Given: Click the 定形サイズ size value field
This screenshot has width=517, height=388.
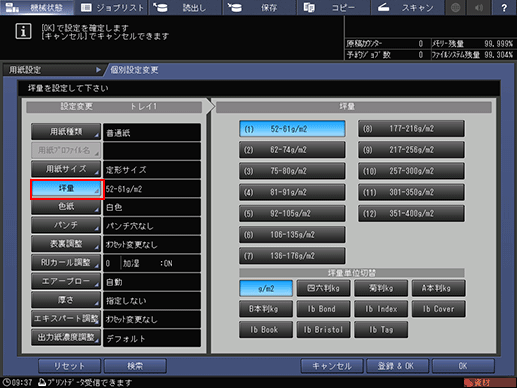Looking at the screenshot, I should (x=152, y=170).
